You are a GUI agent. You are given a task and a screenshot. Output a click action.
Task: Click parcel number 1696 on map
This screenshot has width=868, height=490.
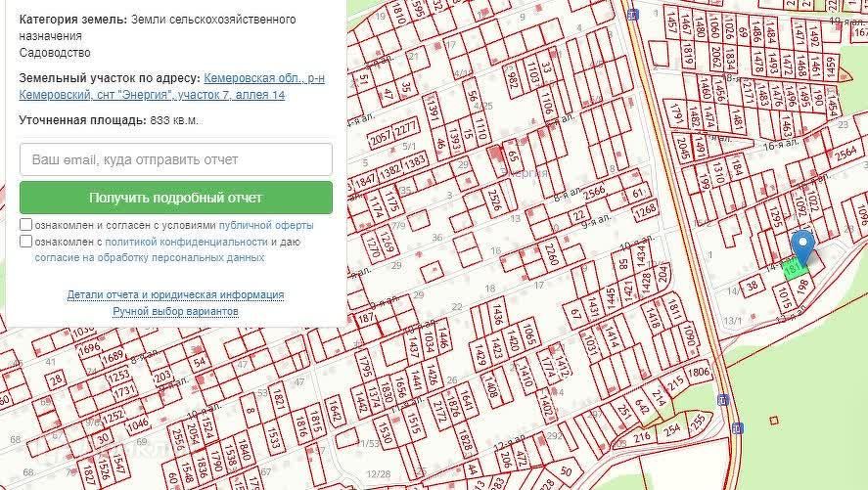coord(90,348)
